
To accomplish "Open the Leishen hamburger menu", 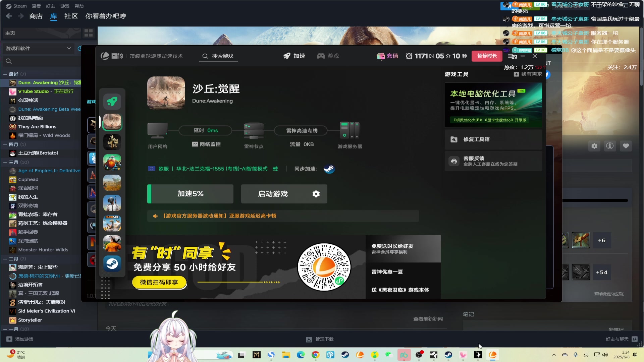I will pos(511,56).
